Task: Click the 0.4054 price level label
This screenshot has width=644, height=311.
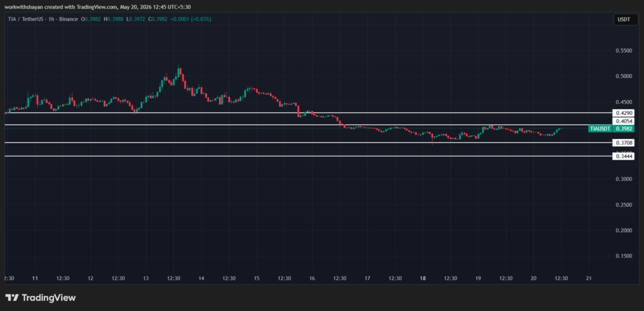Action: pos(623,121)
